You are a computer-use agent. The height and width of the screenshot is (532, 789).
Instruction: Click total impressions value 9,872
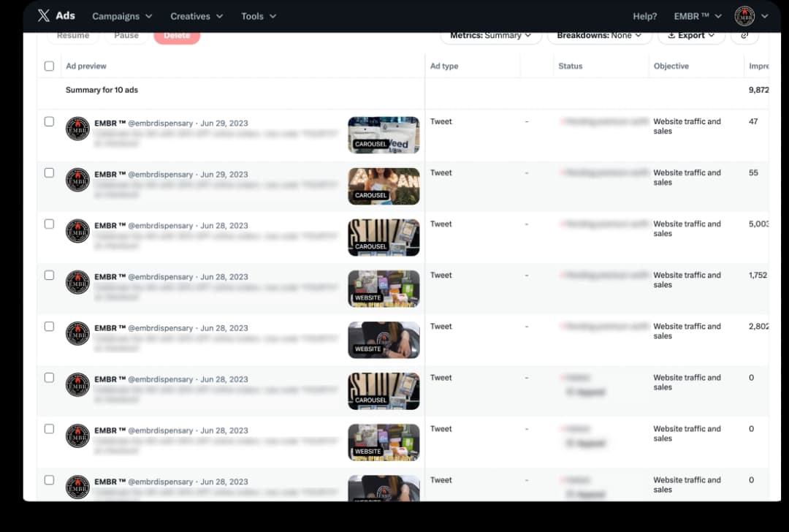759,90
